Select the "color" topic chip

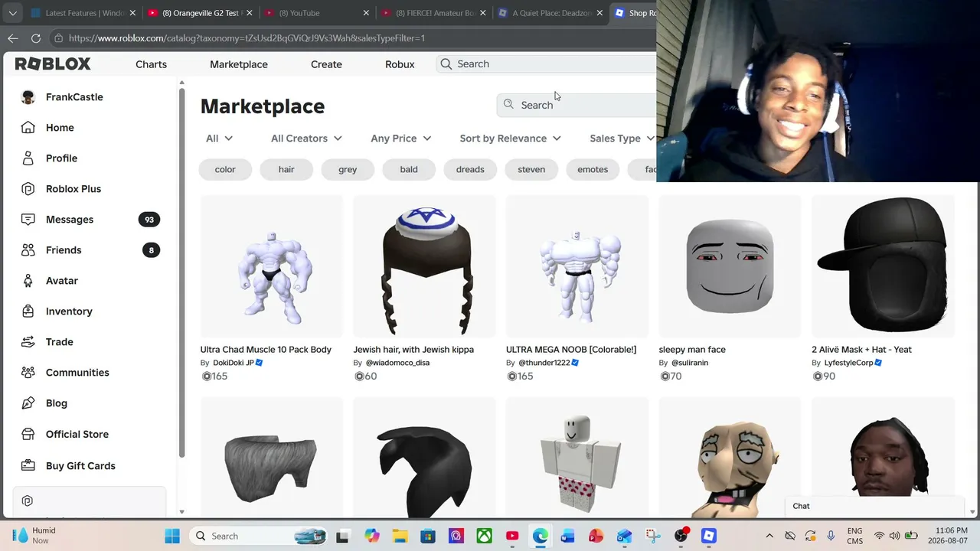pyautogui.click(x=225, y=169)
